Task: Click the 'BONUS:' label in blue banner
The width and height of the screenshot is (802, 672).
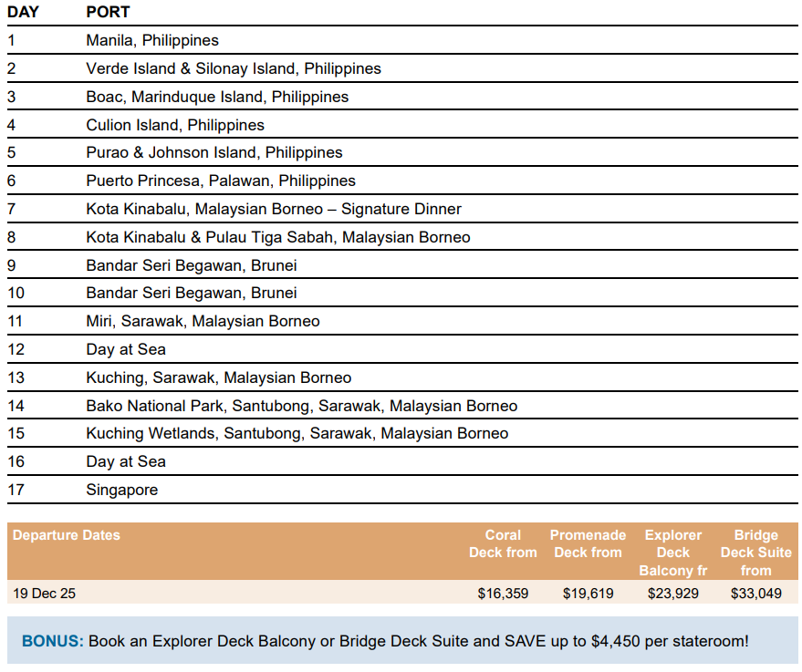Action: [53, 641]
